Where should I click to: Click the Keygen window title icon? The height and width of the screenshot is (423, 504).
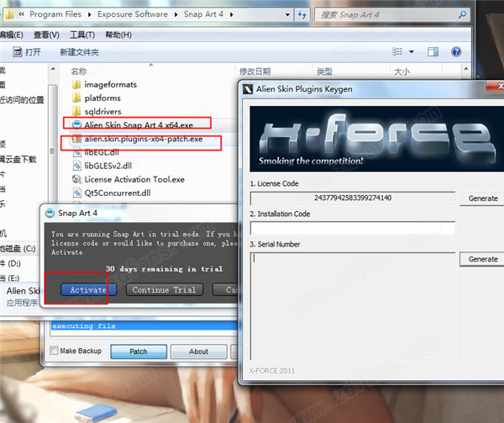click(248, 89)
